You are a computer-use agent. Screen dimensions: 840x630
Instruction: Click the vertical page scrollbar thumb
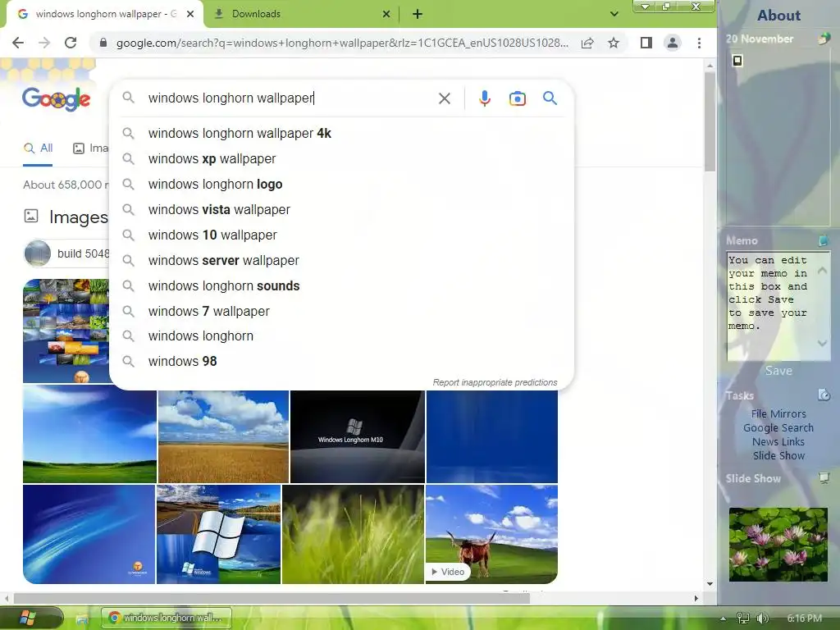point(710,122)
